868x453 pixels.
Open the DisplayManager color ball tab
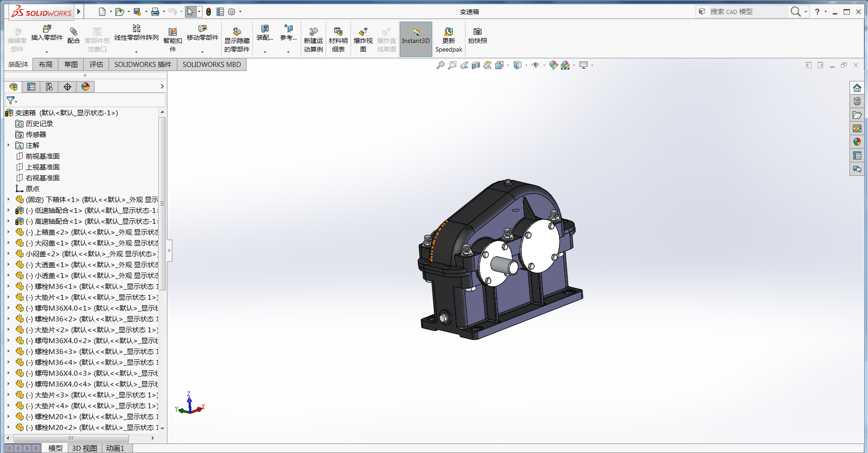click(85, 87)
